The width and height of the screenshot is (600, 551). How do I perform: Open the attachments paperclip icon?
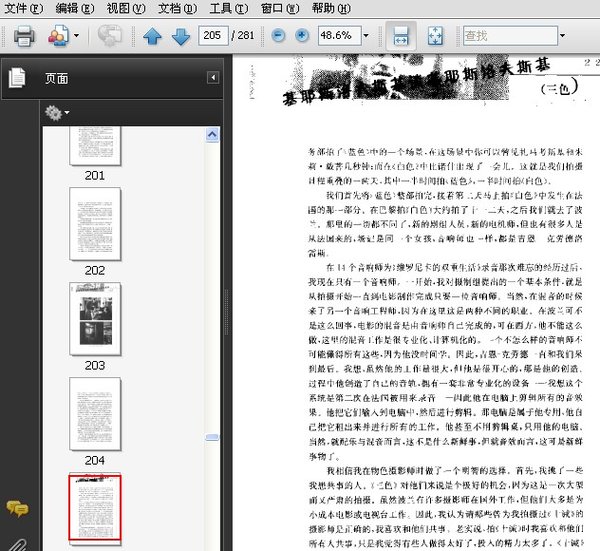click(17, 541)
